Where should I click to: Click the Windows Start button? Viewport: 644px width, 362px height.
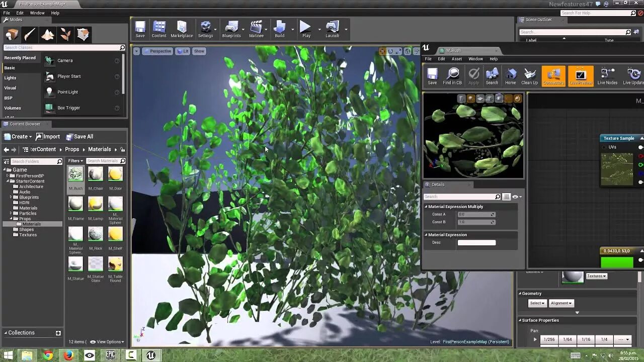tap(8, 355)
